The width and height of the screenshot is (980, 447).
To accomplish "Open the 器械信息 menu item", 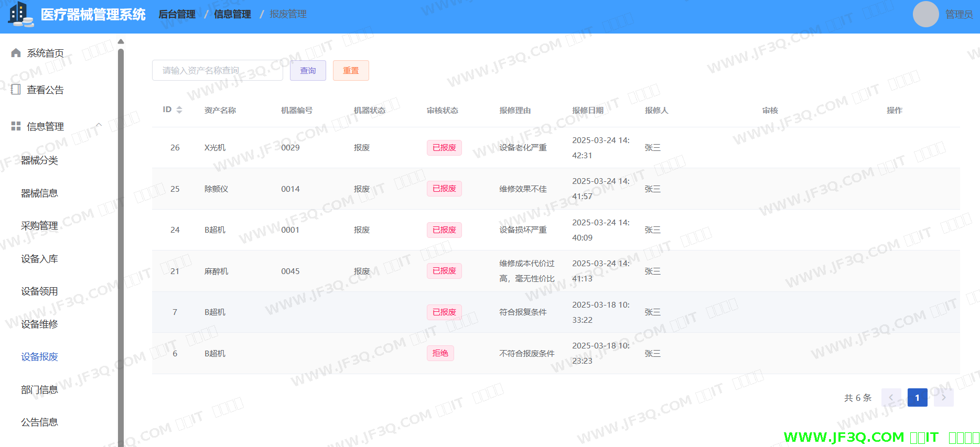I will click(x=39, y=193).
